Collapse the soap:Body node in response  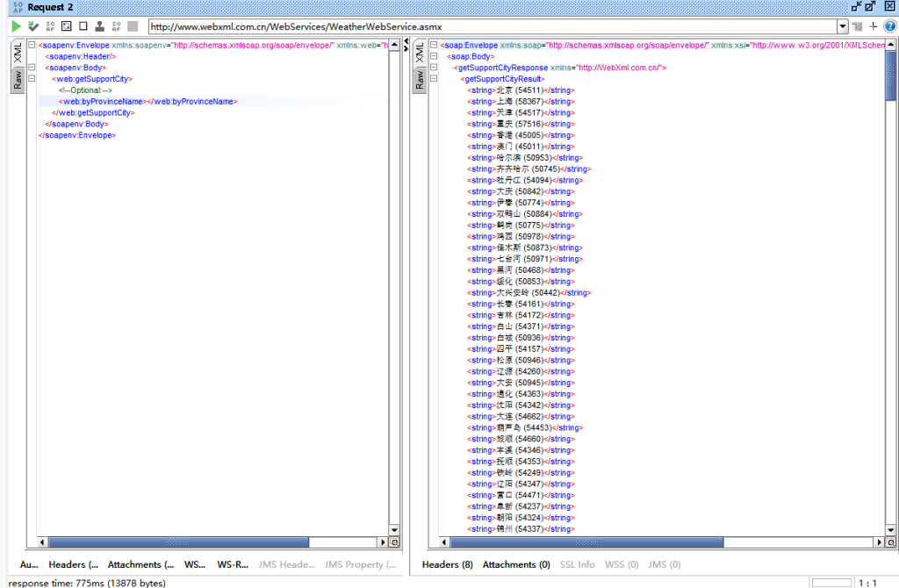pos(434,56)
